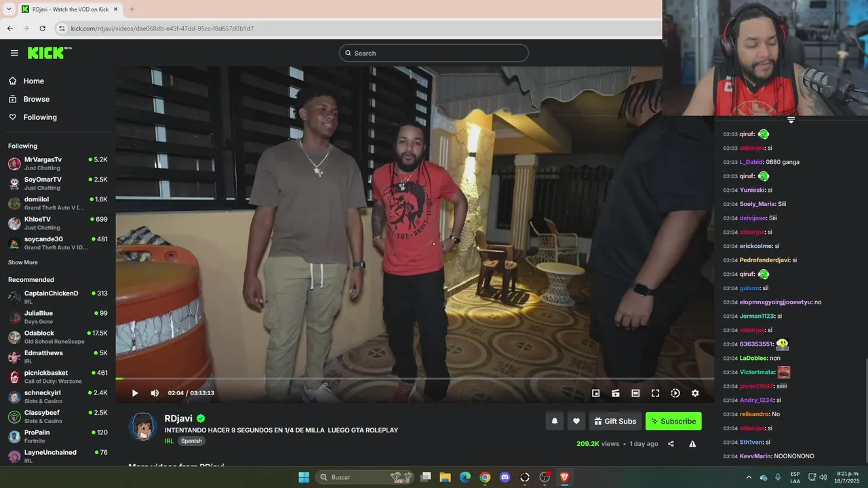Open picnickbasket Warzone channel
868x488 pixels.
pyautogui.click(x=58, y=377)
